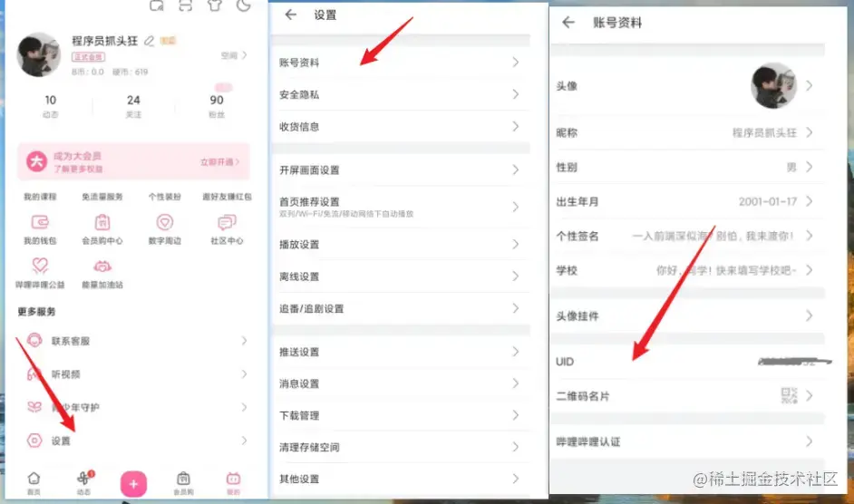Expand the 安全隐私 row chevron
Image resolution: width=854 pixels, height=504 pixels.
coord(515,94)
